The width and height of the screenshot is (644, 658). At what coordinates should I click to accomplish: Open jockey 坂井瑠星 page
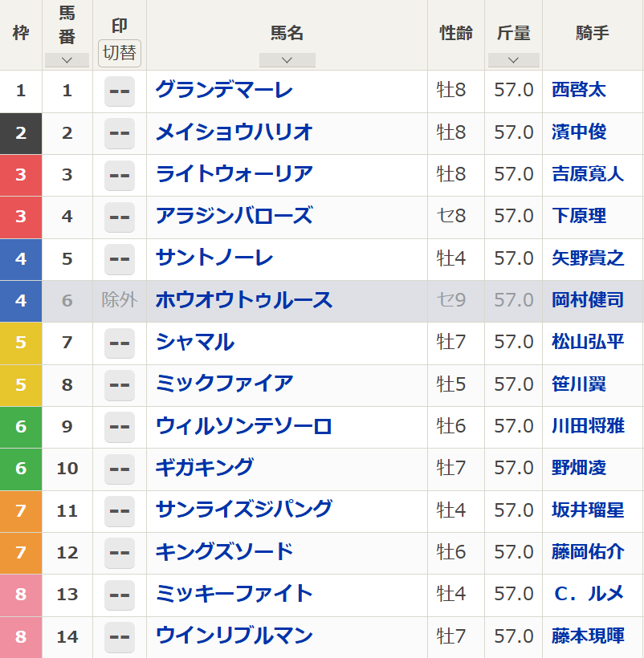point(588,510)
